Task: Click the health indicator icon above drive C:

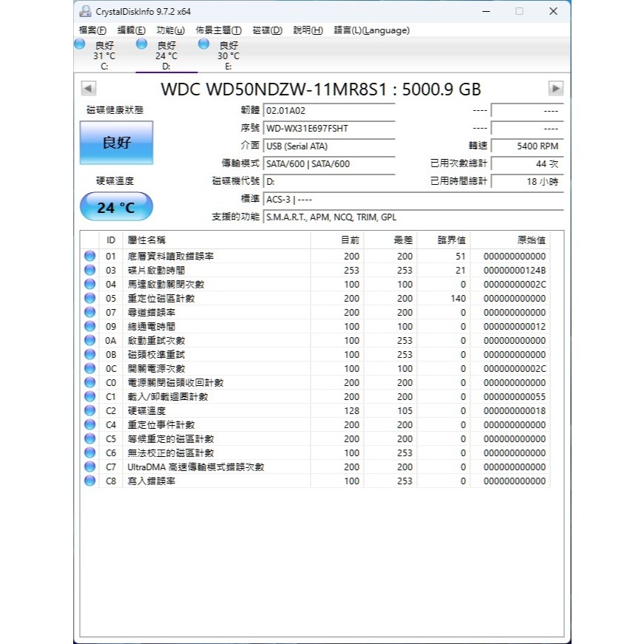Action: [x=78, y=44]
